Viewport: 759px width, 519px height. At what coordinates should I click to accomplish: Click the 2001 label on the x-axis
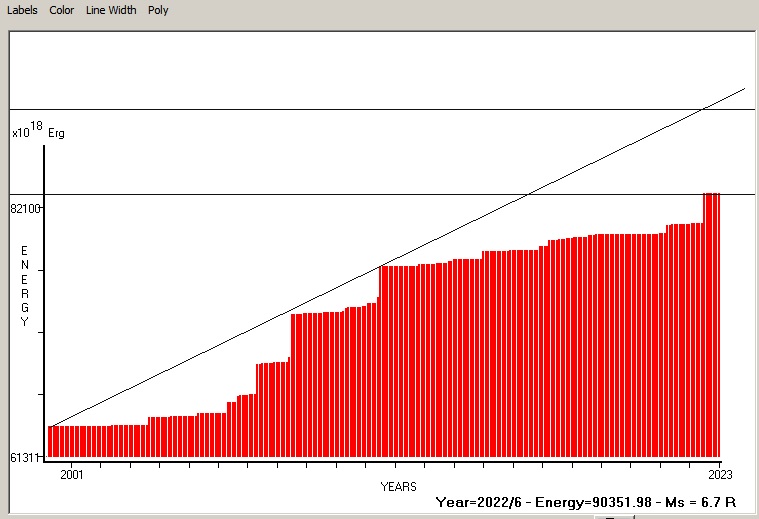[72, 475]
